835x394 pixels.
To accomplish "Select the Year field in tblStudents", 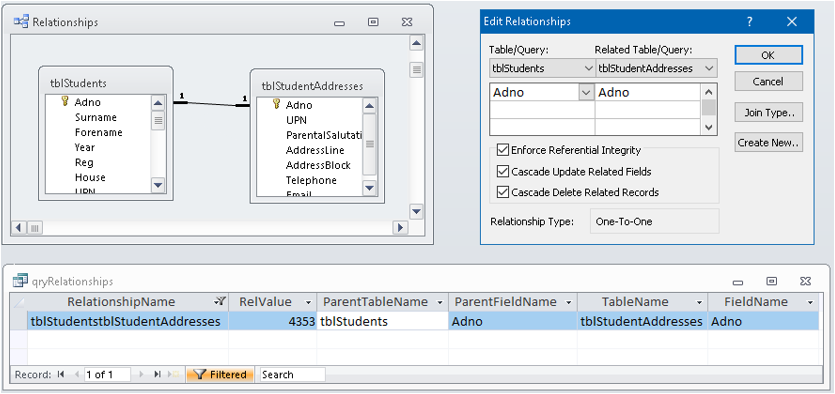I will pos(85,147).
